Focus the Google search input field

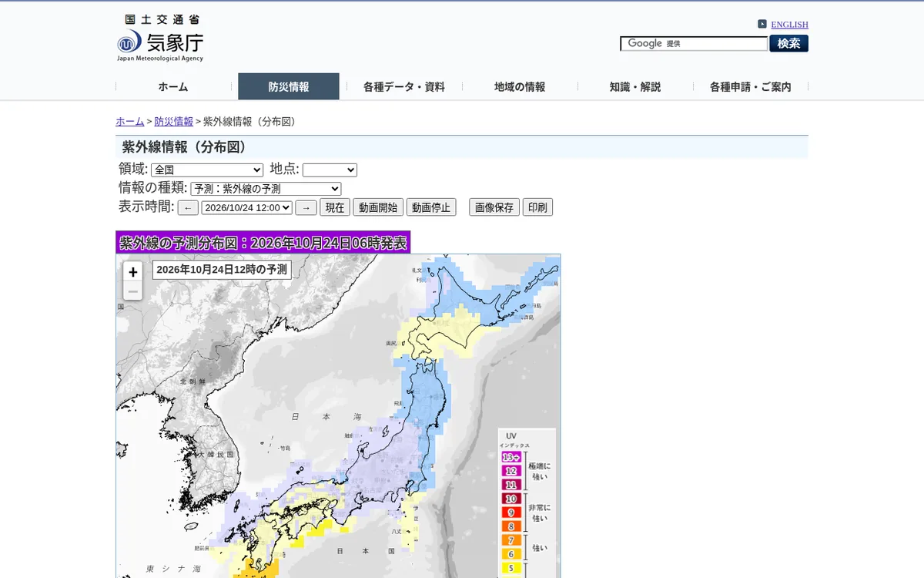pyautogui.click(x=694, y=44)
